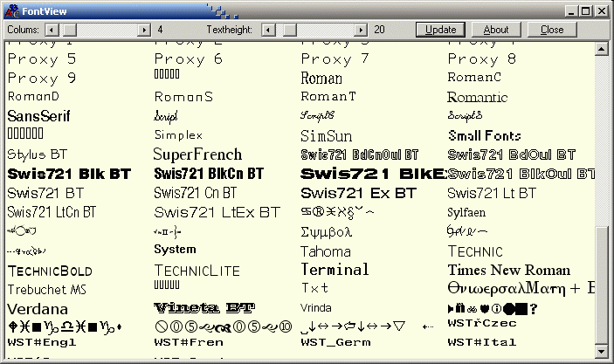Screen dimensions: 614x364
Task: Click the SansSerif font sample
Action: (38, 116)
